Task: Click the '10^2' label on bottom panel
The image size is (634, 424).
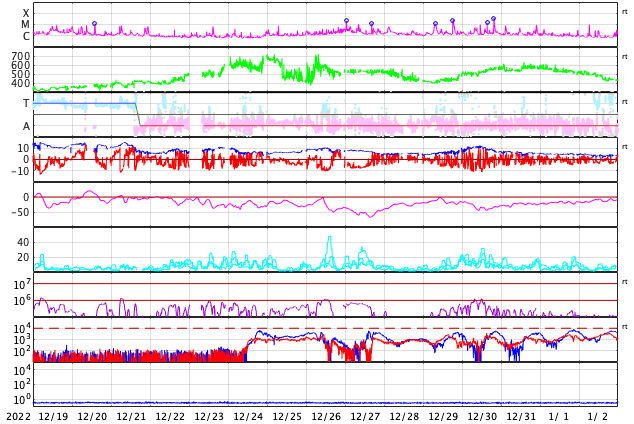Action: click(22, 384)
